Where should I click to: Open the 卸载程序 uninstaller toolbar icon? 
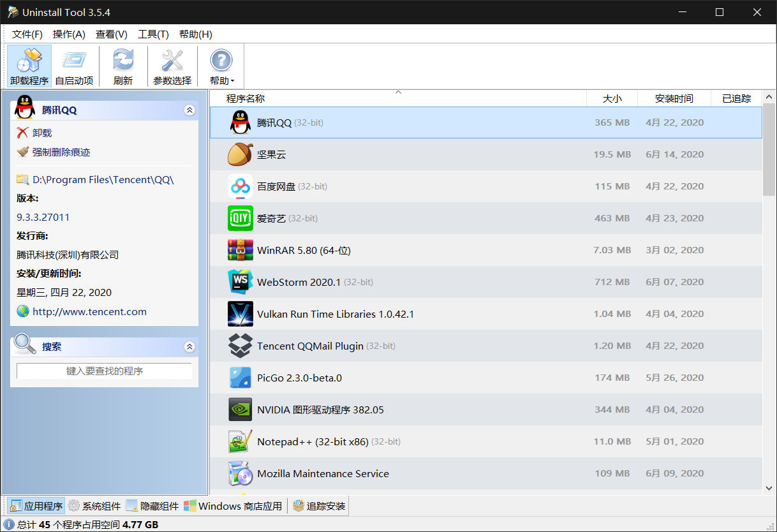tap(29, 66)
